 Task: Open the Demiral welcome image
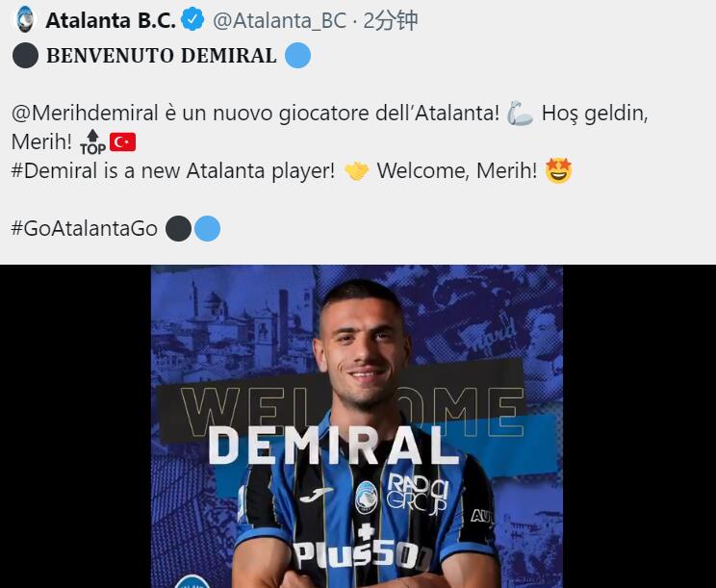point(357,426)
